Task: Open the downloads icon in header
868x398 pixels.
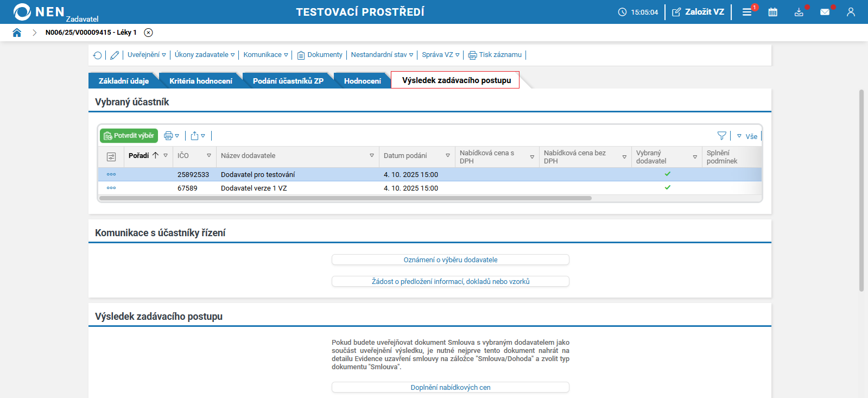Action: [x=799, y=12]
